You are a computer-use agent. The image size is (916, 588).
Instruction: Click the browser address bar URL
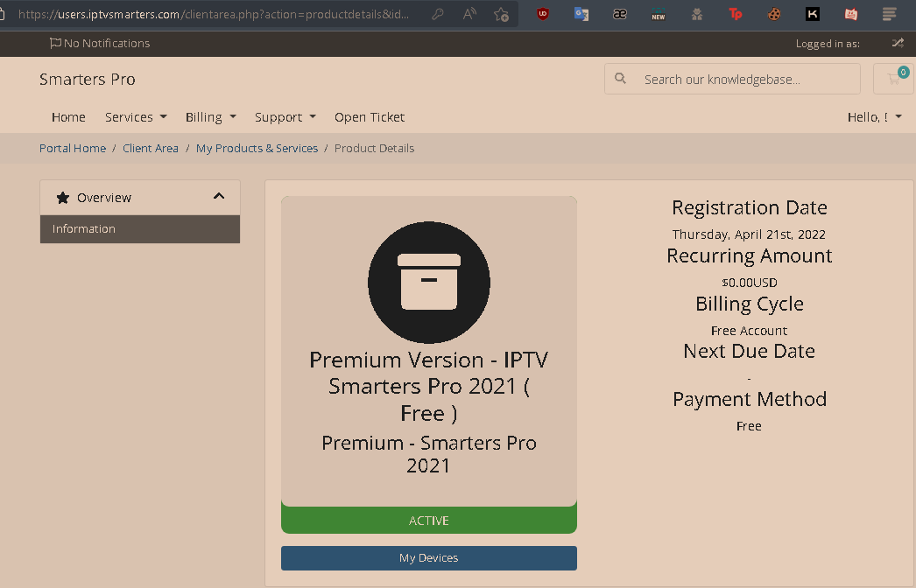tap(213, 14)
